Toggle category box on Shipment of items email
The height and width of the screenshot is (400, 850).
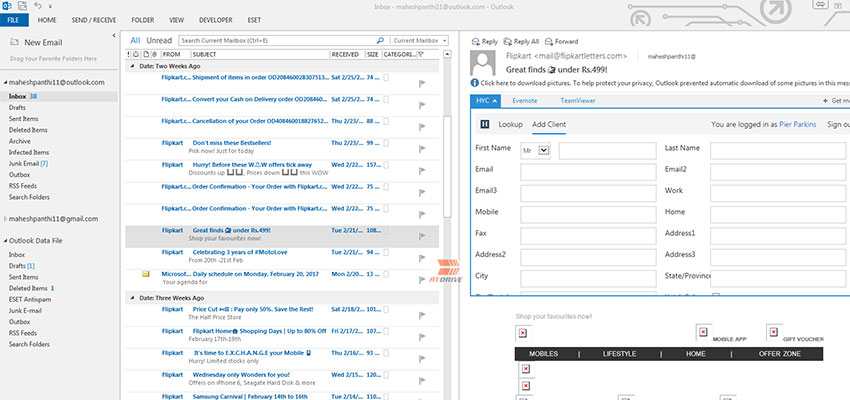(x=386, y=78)
